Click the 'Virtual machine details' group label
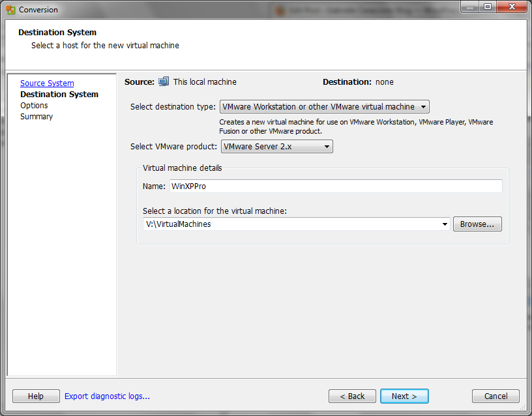Image resolution: width=532 pixels, height=416 pixels. click(x=182, y=168)
